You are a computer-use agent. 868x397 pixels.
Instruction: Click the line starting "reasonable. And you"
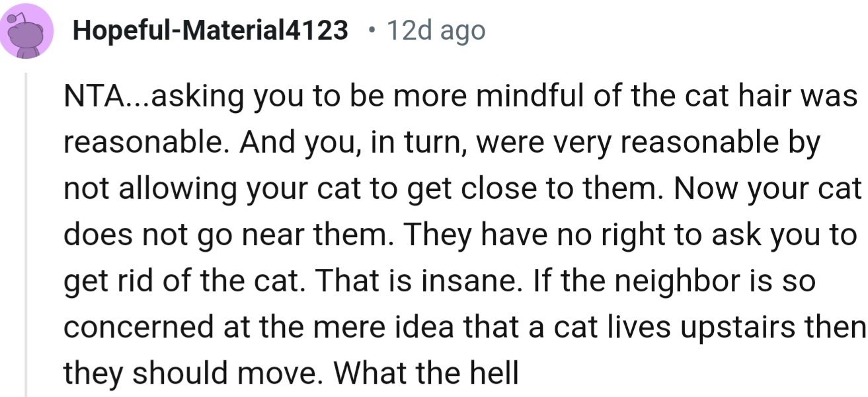tap(442, 143)
